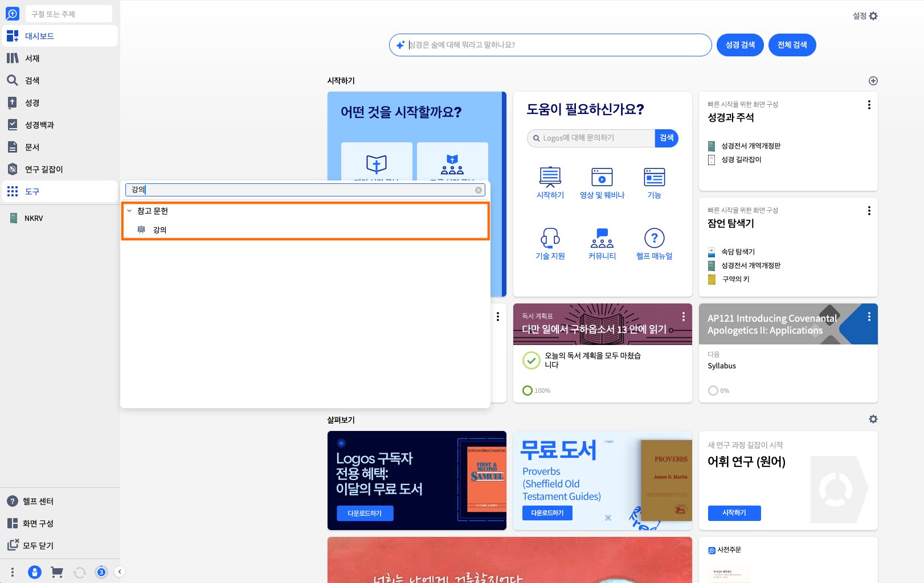Open 성경 in the sidebar

tap(59, 102)
